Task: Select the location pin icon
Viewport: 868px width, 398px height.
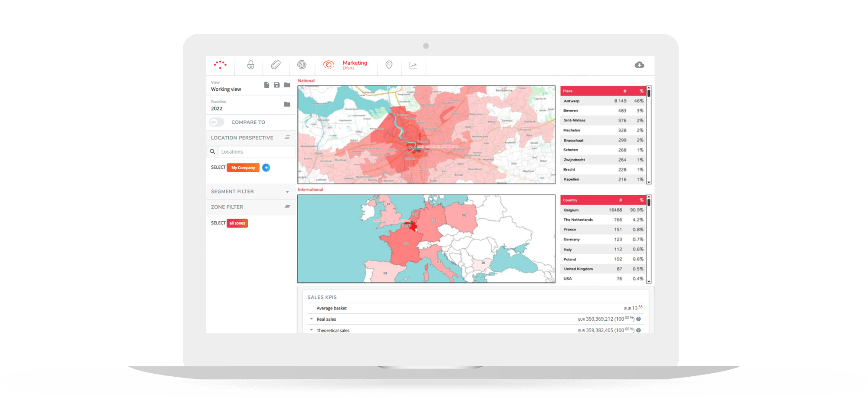Action: (389, 65)
